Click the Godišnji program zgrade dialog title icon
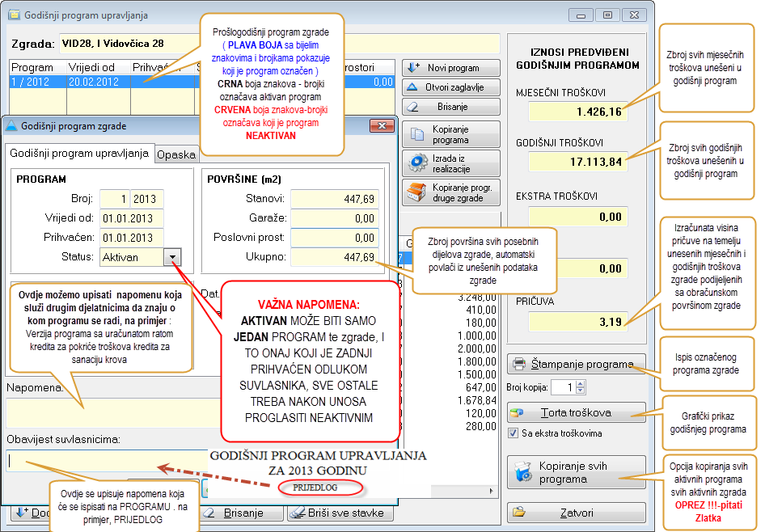The image size is (765, 532). (11, 126)
